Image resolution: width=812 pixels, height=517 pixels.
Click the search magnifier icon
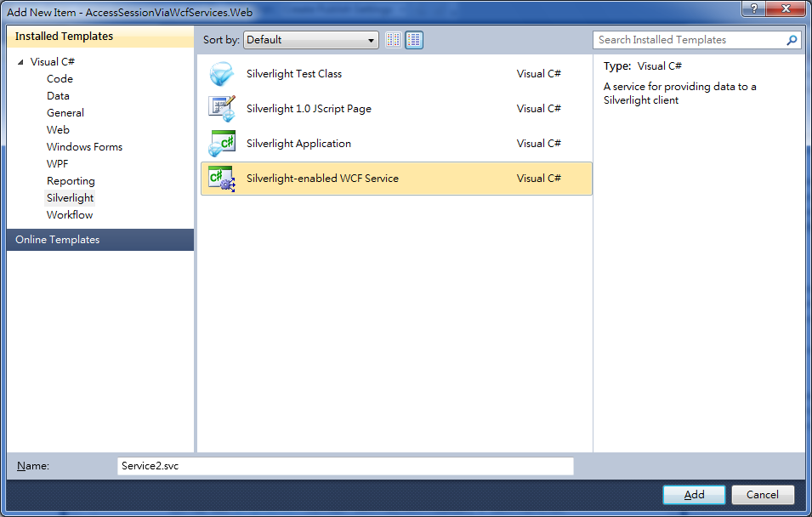792,40
